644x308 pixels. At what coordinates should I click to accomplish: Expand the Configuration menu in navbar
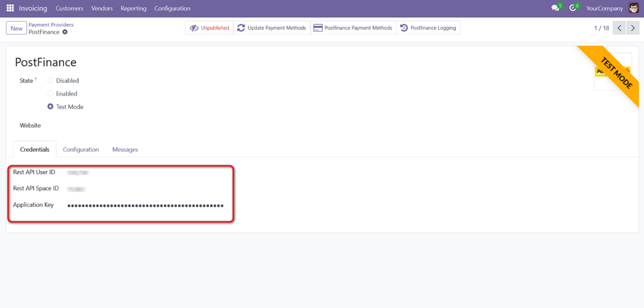pyautogui.click(x=172, y=9)
